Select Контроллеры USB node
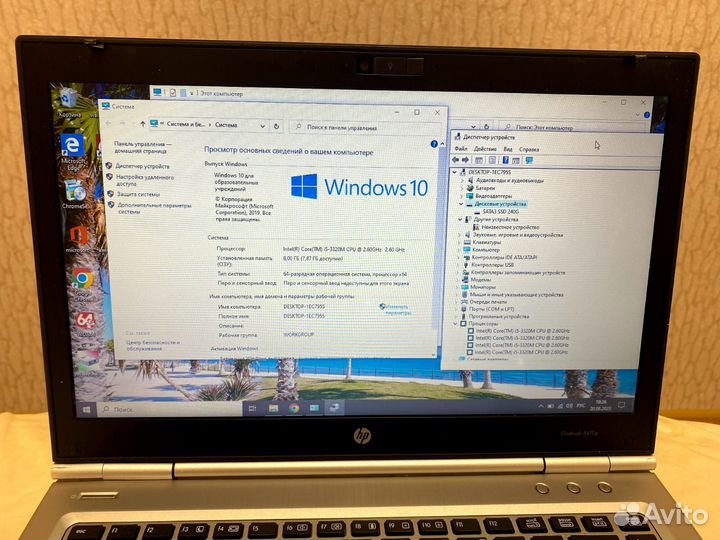The height and width of the screenshot is (540, 720). click(x=492, y=265)
